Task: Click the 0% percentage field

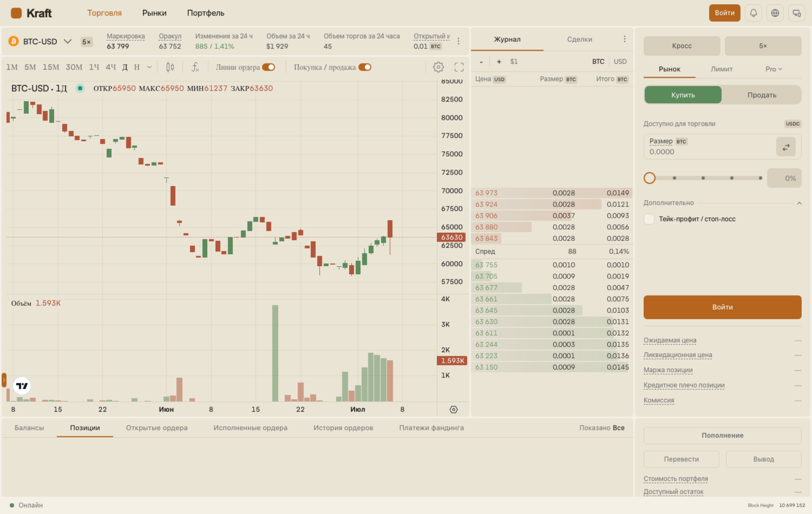Action: (784, 178)
